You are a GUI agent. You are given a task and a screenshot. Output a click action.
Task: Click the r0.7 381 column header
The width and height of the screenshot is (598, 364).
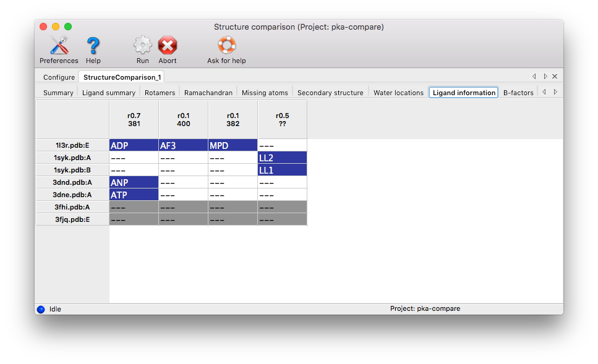tap(134, 119)
